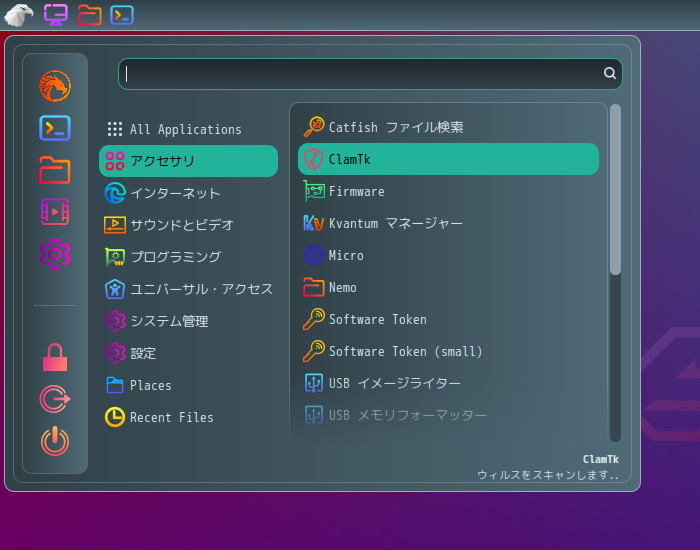
Task: Select the システム管理 category
Action: pos(188,321)
